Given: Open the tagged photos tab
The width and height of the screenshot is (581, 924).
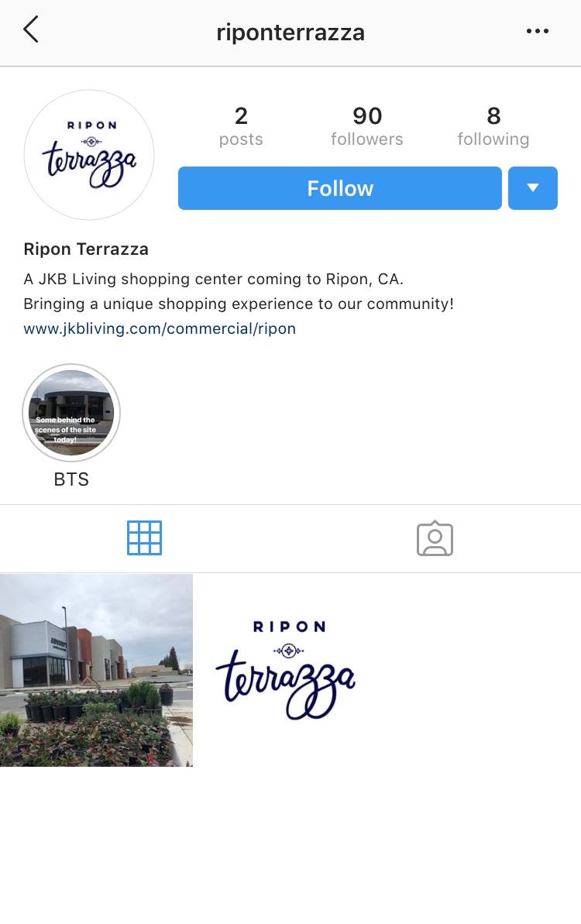Looking at the screenshot, I should coord(435,538).
